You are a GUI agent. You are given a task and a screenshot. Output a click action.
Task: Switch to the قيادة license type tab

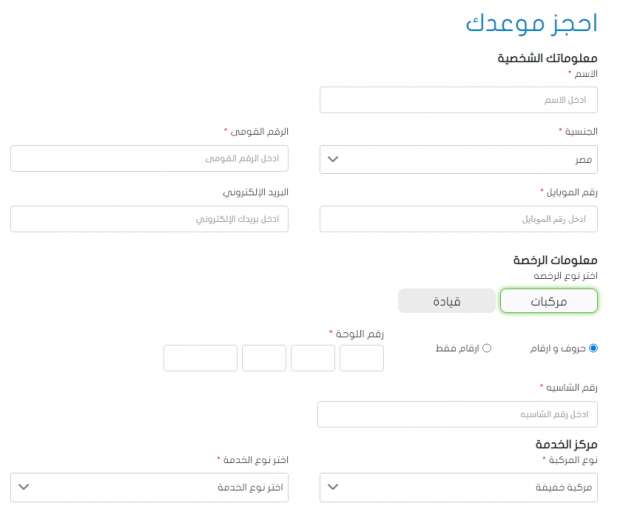[x=446, y=301]
